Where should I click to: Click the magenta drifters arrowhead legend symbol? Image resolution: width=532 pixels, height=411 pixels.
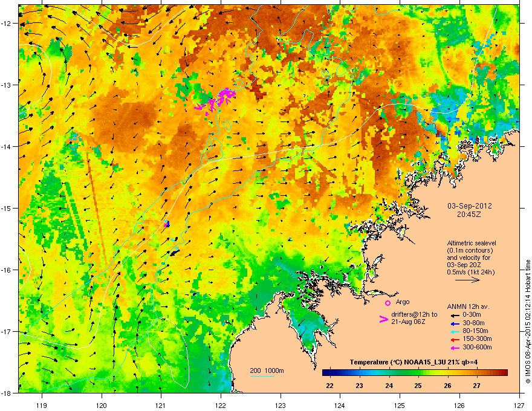384,319
